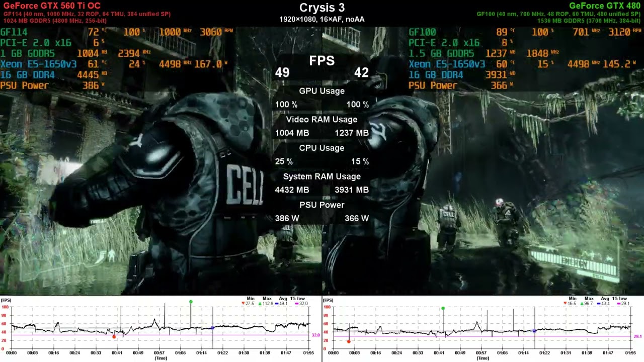The height and width of the screenshot is (362, 644).
Task: Click the System RAM Usage label
Action: [x=322, y=177]
